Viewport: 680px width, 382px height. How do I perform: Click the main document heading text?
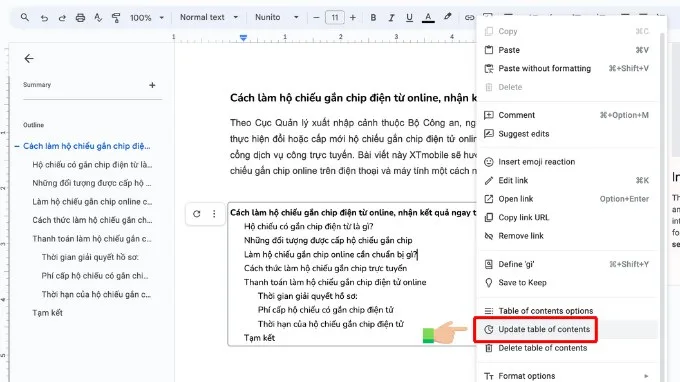353,98
